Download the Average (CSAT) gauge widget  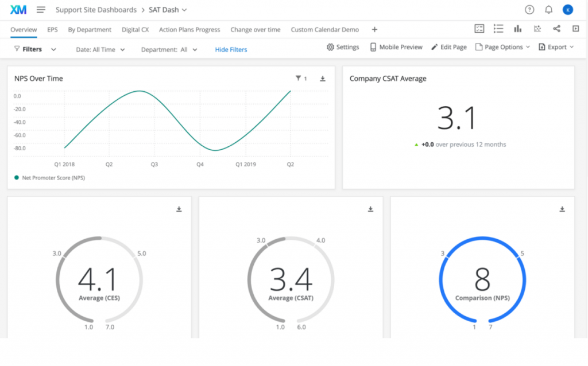click(370, 209)
